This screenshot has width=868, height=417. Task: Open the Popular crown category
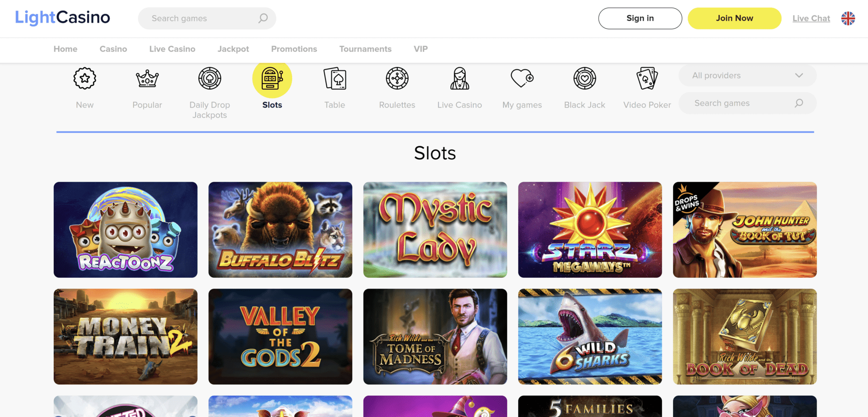click(x=147, y=79)
